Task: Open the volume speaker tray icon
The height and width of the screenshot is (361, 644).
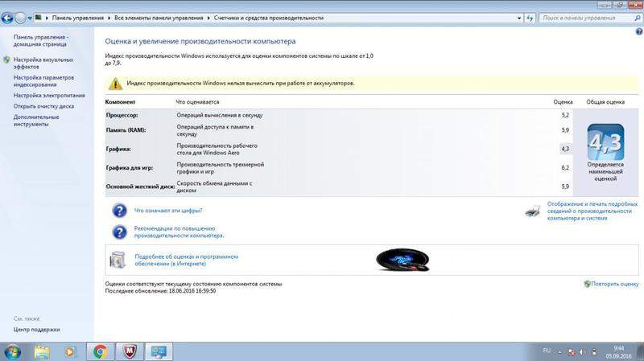Action: coord(582,352)
